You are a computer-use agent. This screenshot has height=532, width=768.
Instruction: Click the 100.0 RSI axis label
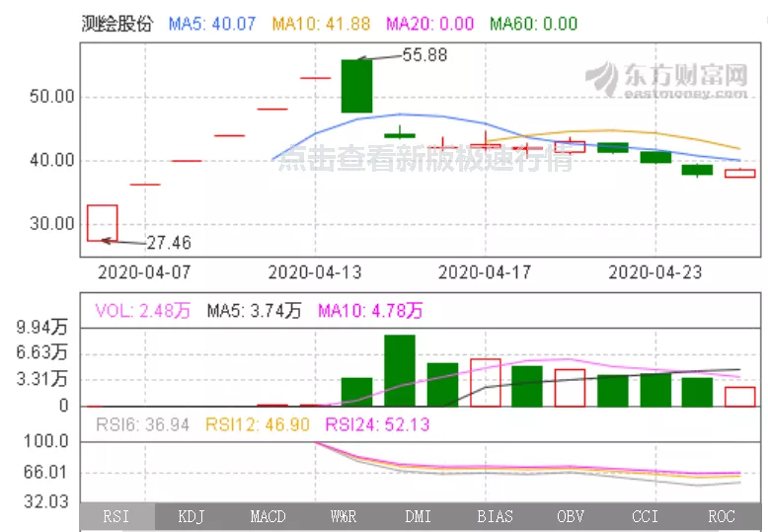click(x=46, y=441)
